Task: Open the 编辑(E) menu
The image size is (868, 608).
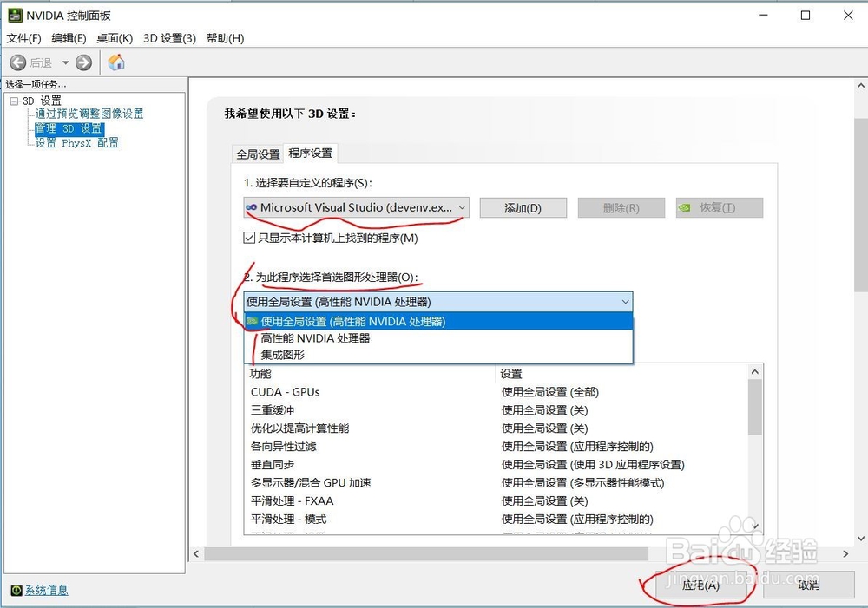Action: pyautogui.click(x=69, y=38)
